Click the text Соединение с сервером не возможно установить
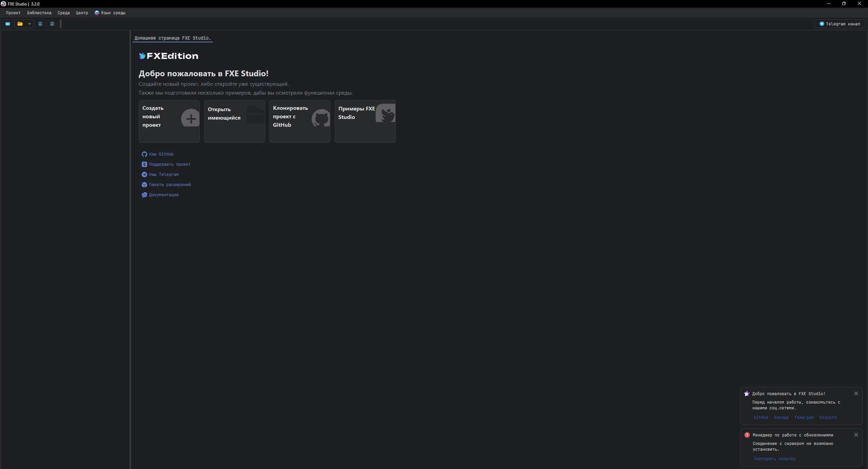868x469 pixels. (793, 447)
